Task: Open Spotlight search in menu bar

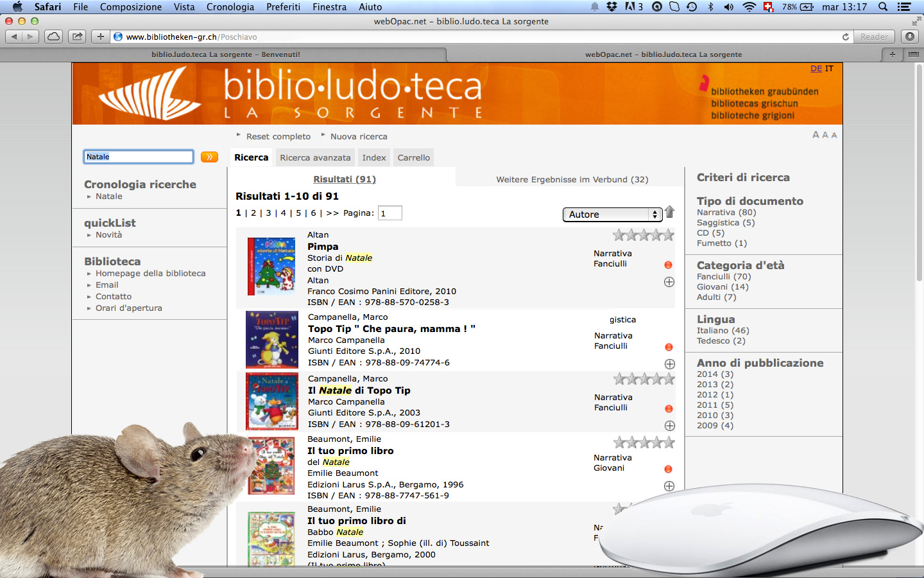Action: coord(883,7)
